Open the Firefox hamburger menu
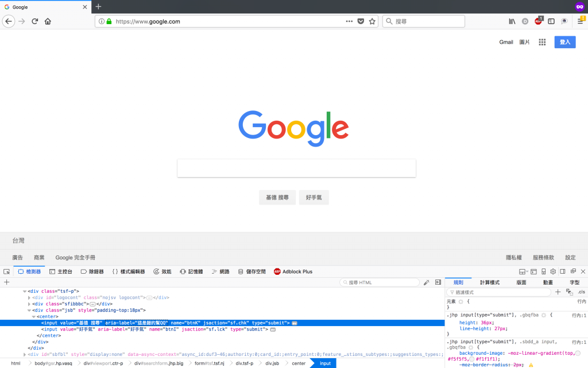 coord(581,21)
